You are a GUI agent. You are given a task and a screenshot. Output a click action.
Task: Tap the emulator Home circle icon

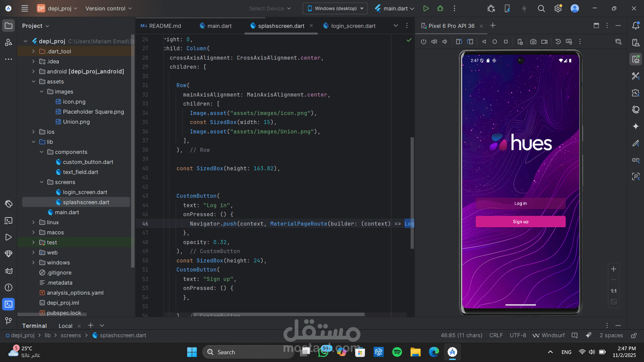click(495, 42)
